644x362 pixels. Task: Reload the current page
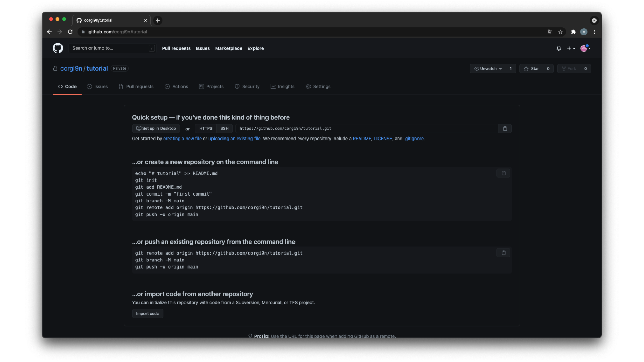70,32
